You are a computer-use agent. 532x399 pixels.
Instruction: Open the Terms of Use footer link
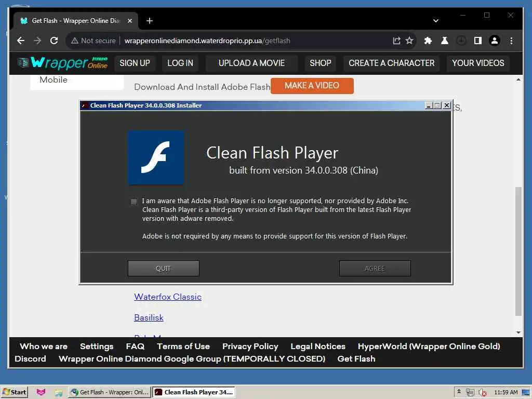pyautogui.click(x=183, y=347)
